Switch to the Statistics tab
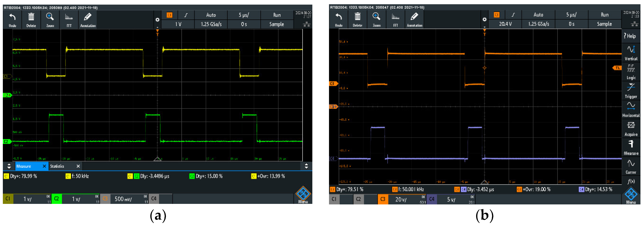This screenshot has height=226, width=644. tap(57, 166)
